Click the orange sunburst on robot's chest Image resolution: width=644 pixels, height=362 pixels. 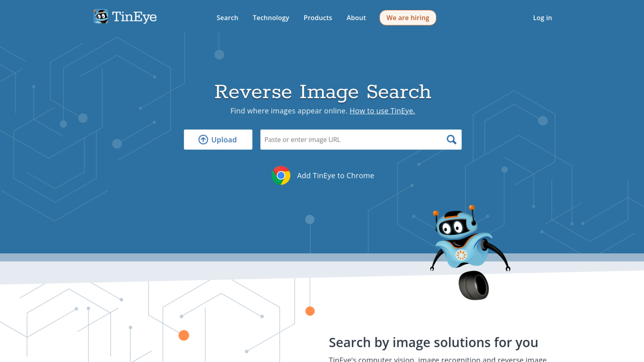pyautogui.click(x=461, y=255)
